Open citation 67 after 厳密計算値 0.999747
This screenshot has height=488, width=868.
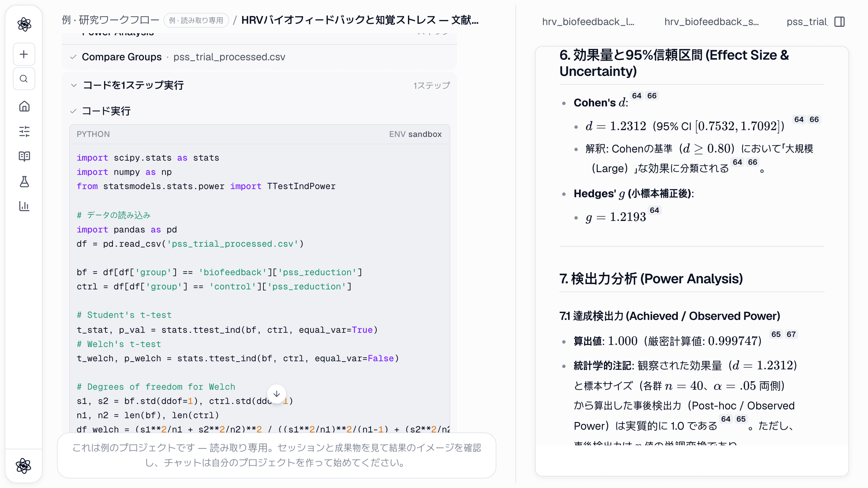tap(791, 334)
